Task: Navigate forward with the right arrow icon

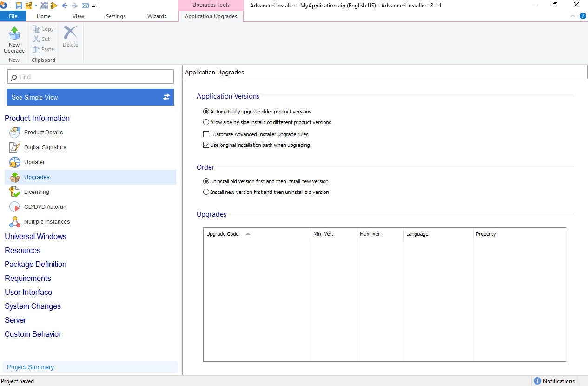Action: [x=74, y=6]
